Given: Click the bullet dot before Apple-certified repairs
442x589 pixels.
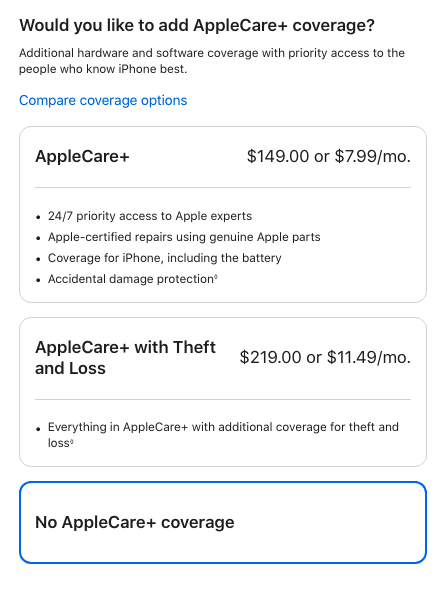Looking at the screenshot, I should [x=38, y=238].
